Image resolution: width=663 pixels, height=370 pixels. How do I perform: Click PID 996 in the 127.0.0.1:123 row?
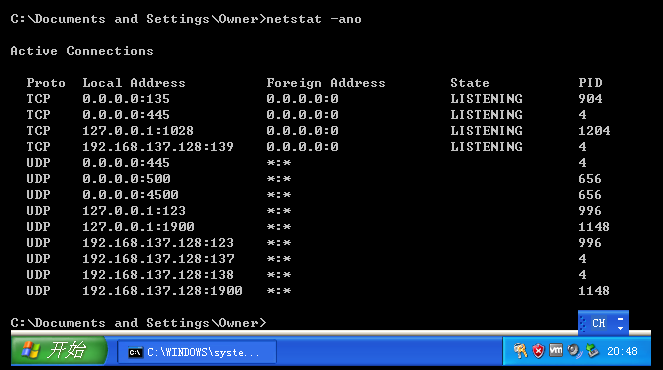point(590,211)
